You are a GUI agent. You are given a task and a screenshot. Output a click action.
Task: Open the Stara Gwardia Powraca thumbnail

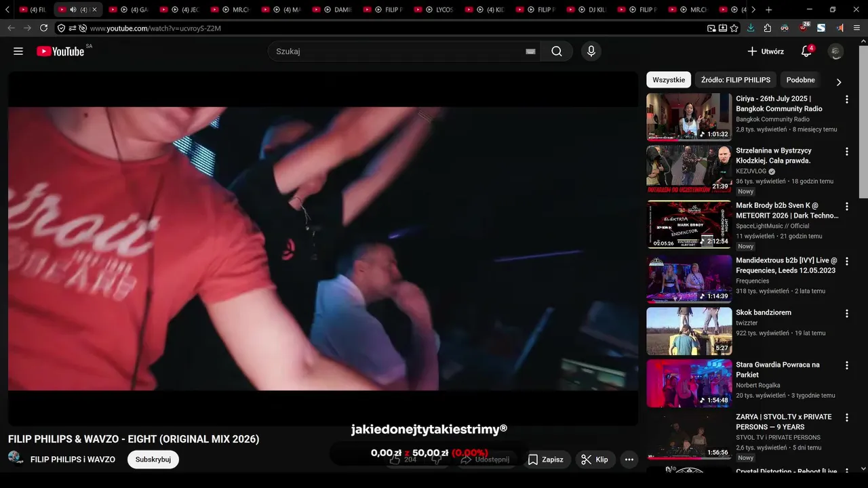[689, 383]
